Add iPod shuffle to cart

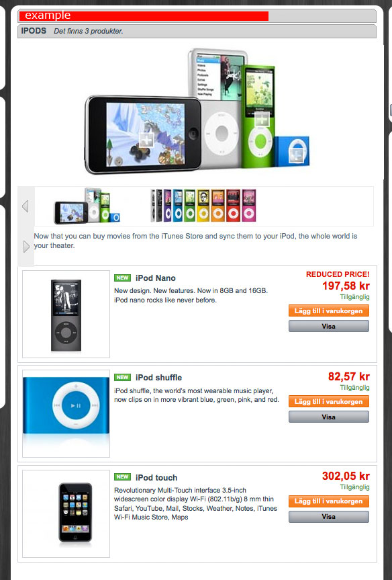329,402
